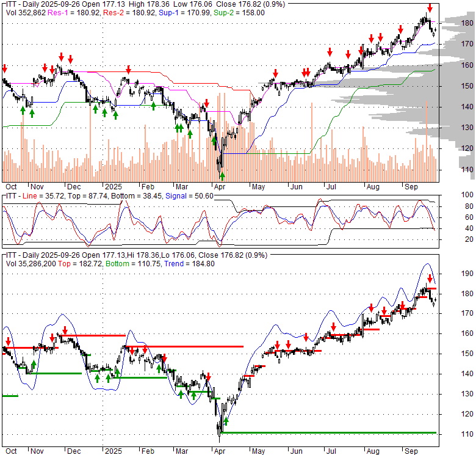Click the 110 price level on the upper chart axis
Image resolution: width=476 pixels, height=455 pixels.
467,170
